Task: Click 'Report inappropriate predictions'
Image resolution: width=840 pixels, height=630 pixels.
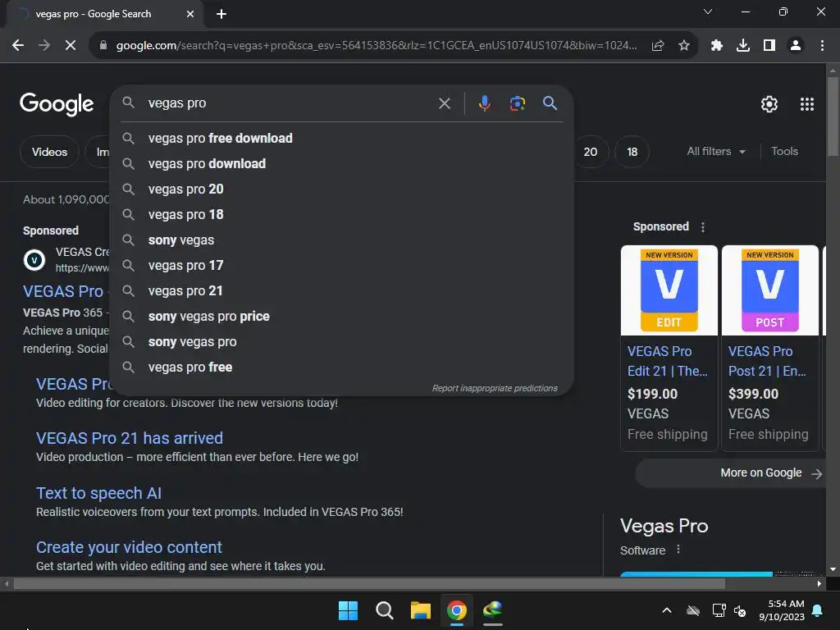Action: (495, 388)
